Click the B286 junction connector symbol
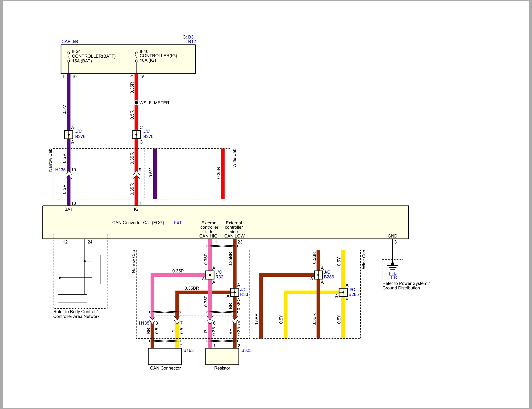532x409 pixels. [x=318, y=275]
